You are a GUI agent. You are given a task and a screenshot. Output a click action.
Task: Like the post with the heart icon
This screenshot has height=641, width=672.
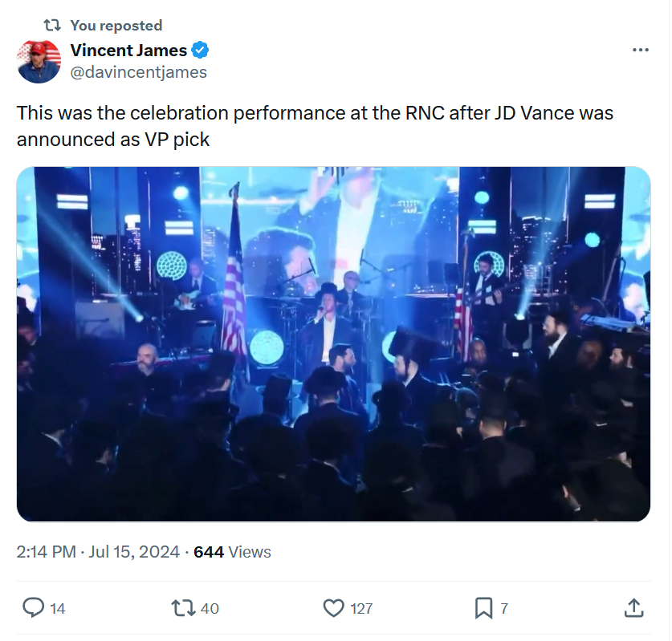[x=333, y=608]
